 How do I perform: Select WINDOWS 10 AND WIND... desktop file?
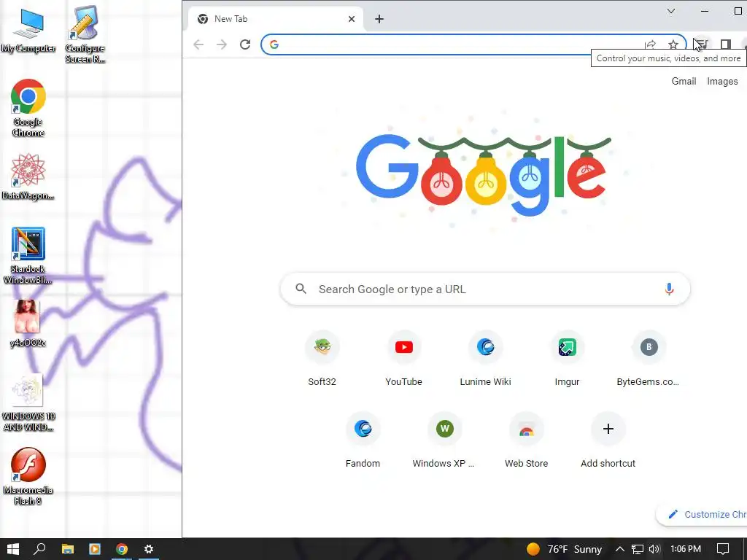coord(28,403)
